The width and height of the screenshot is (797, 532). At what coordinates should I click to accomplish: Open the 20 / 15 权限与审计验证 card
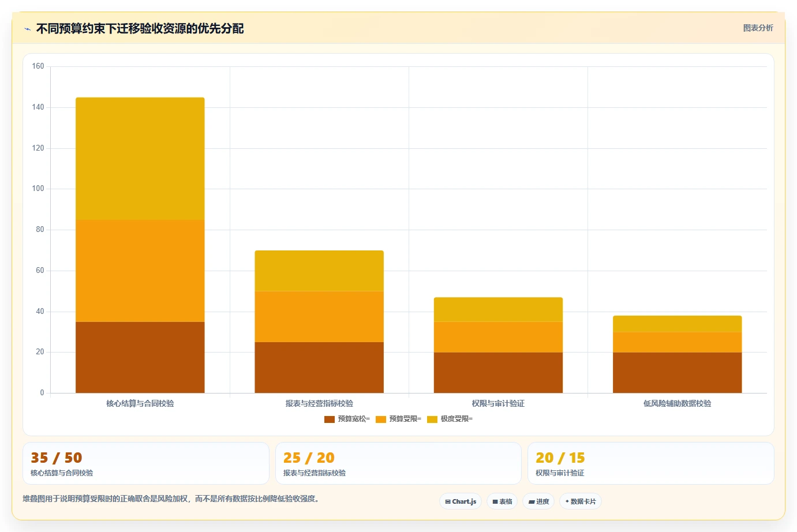(x=651, y=463)
